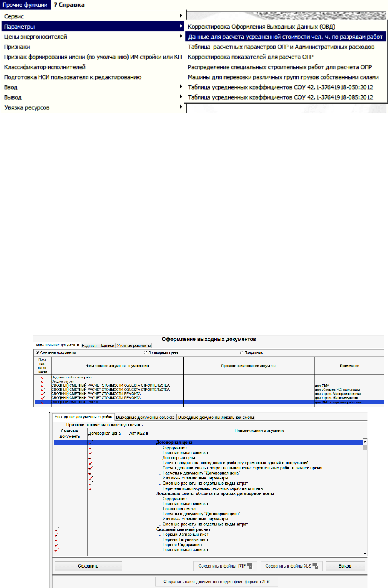388x588 pixels.
Task: Toggle Сметные документы checkmark for Первое Содержание
Action: tap(56, 545)
